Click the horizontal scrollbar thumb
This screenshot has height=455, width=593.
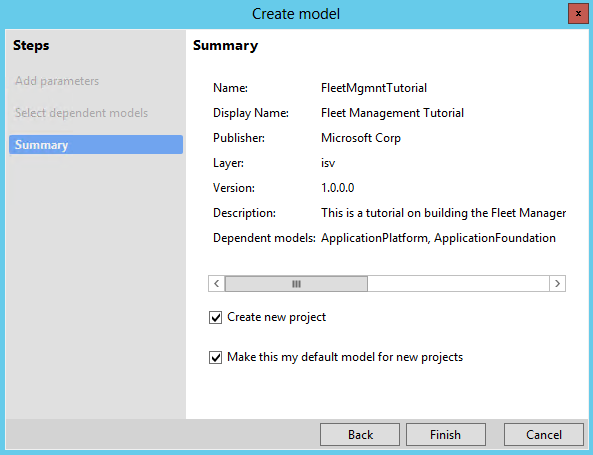click(296, 284)
